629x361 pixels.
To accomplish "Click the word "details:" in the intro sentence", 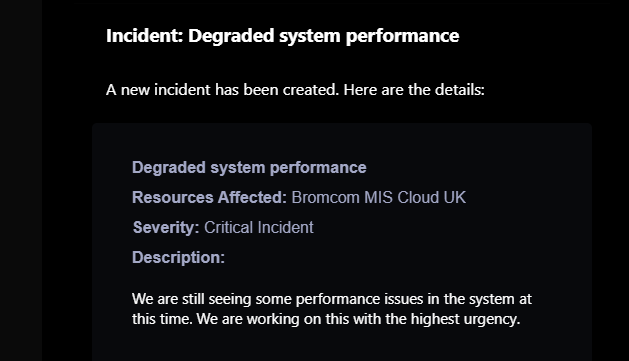I will click(x=460, y=90).
